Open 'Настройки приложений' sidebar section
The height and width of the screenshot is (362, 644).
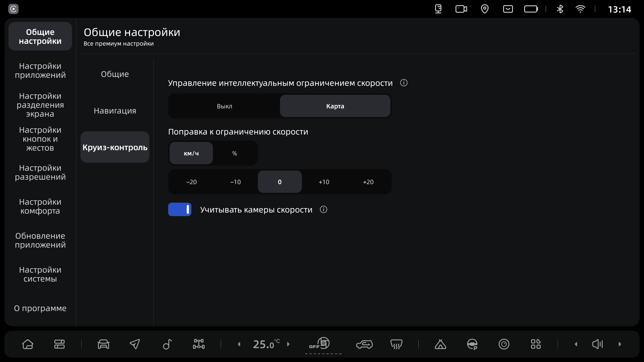click(40, 70)
